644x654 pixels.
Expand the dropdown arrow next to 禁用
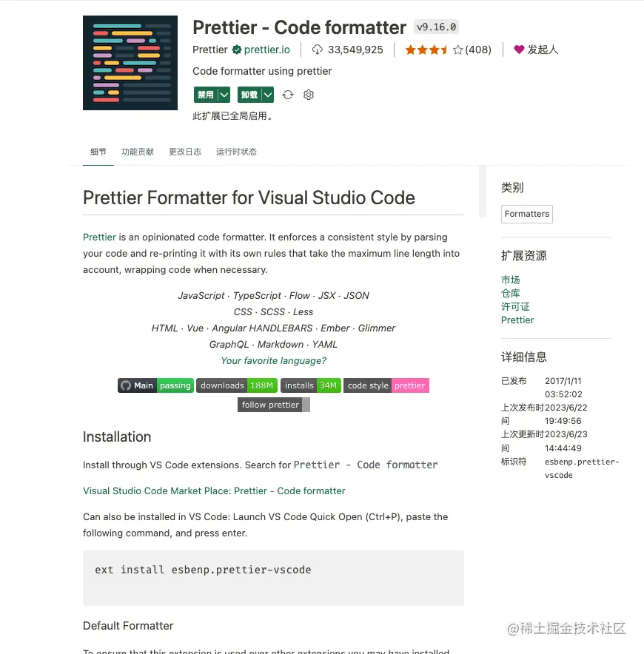click(x=224, y=95)
